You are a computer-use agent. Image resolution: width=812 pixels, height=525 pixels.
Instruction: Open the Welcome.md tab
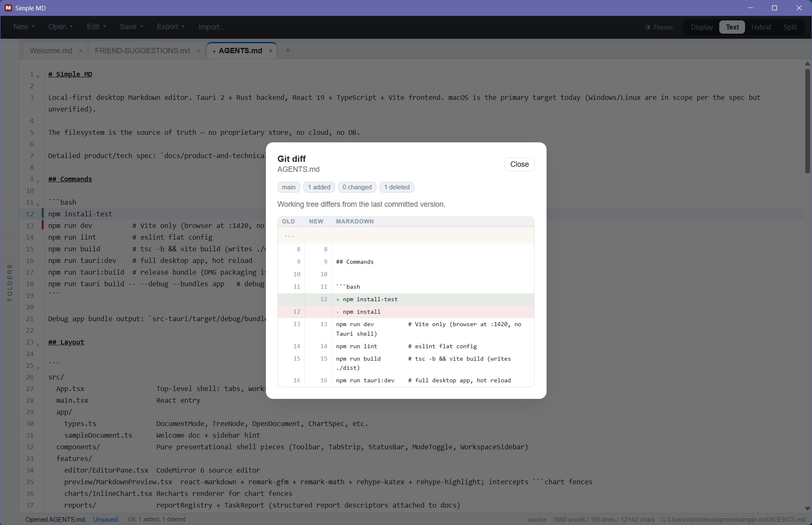pos(51,51)
